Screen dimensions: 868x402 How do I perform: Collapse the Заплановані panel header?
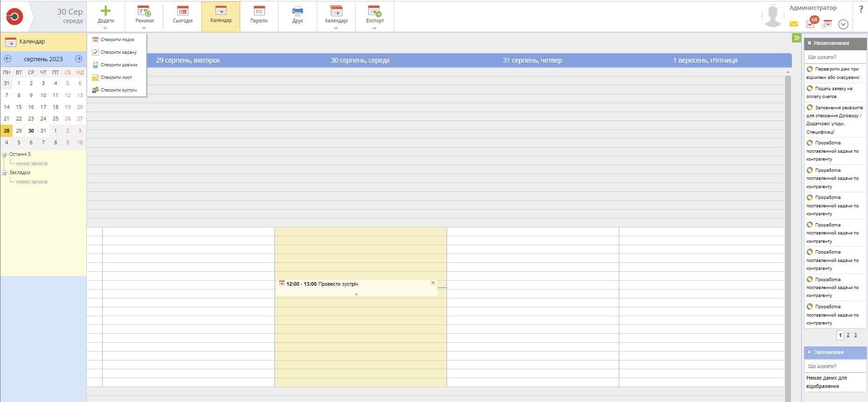tap(810, 352)
